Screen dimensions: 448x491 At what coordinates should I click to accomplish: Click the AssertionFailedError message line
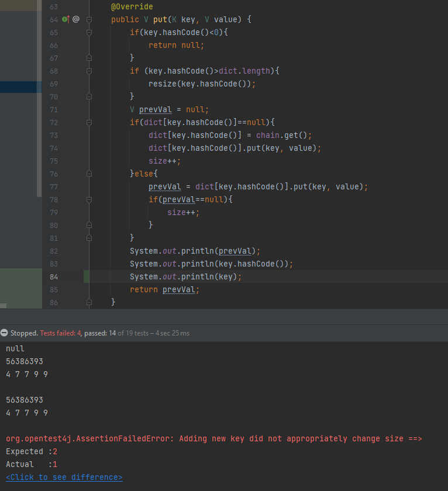pos(213,438)
